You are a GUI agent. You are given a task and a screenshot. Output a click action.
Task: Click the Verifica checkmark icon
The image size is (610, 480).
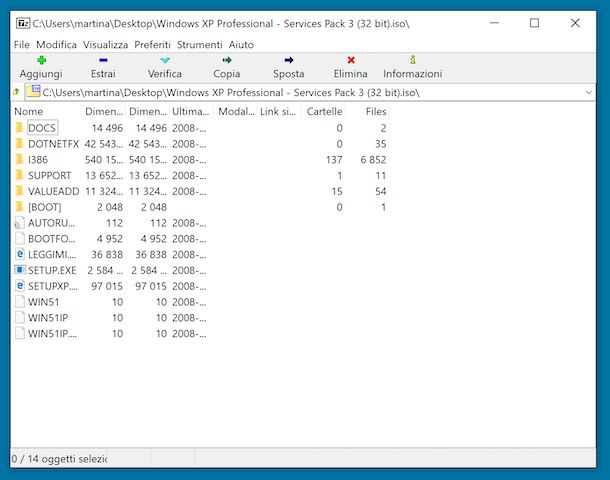point(165,60)
